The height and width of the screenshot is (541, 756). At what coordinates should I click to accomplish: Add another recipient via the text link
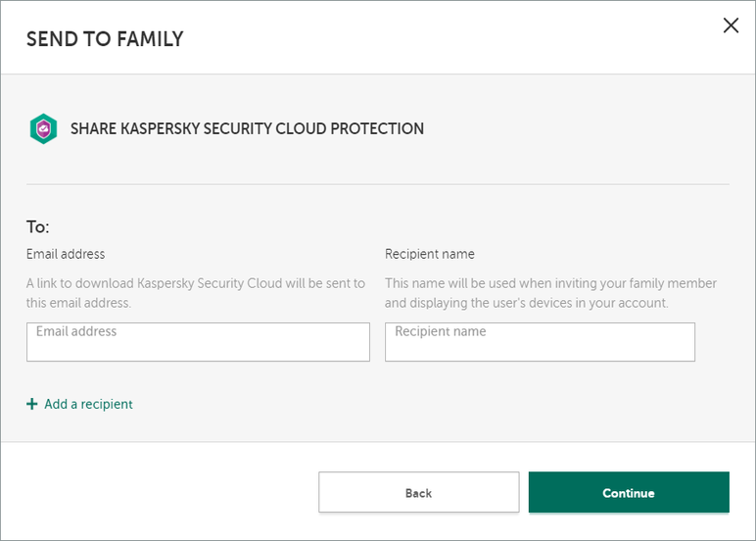click(88, 404)
